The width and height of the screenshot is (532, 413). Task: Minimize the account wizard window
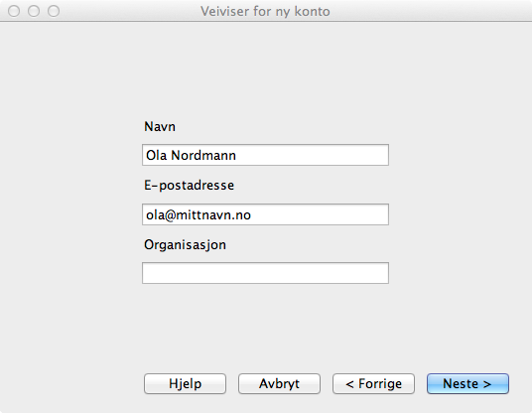pyautogui.click(x=34, y=11)
